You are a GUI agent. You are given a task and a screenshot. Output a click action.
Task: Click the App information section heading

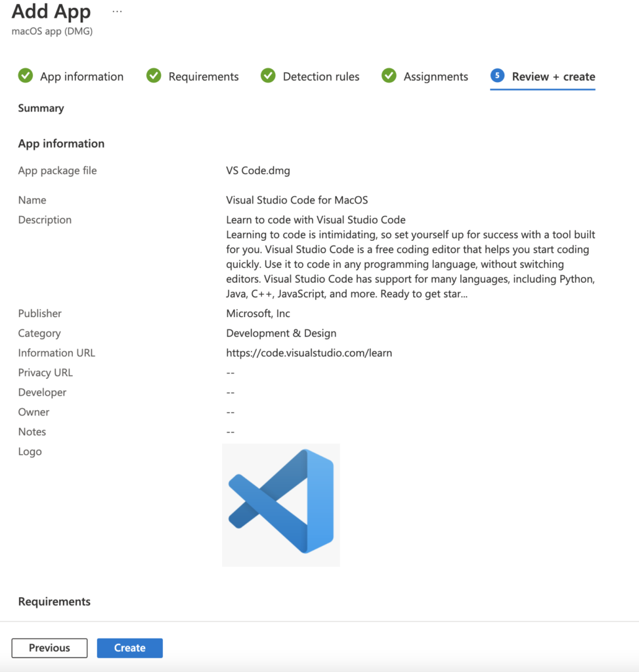pyautogui.click(x=61, y=144)
